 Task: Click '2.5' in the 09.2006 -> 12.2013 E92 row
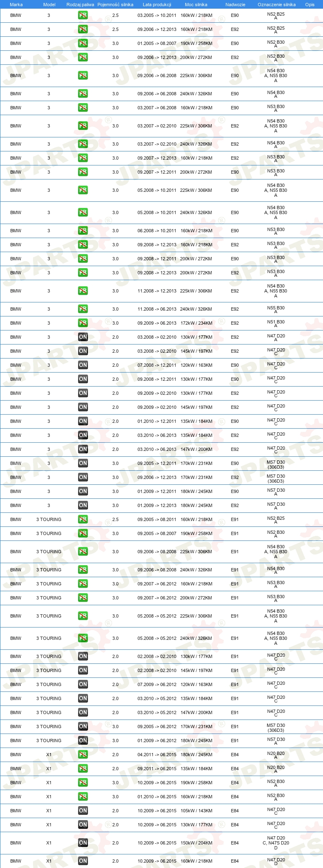(115, 29)
